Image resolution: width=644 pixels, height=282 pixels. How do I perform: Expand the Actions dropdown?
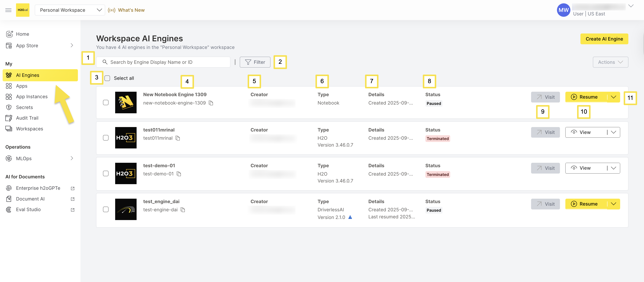[610, 62]
